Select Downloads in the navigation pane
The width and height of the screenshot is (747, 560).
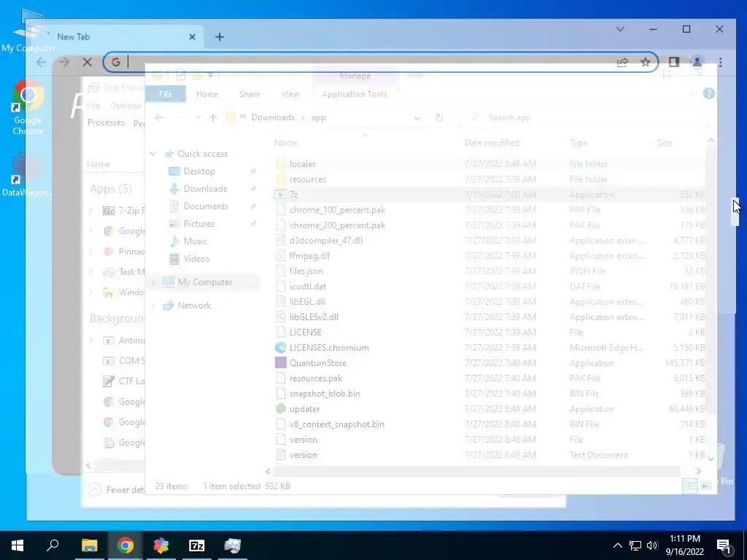(x=205, y=189)
